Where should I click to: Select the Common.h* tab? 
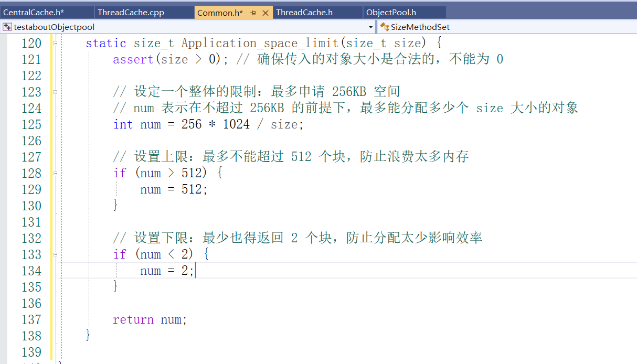(x=220, y=13)
